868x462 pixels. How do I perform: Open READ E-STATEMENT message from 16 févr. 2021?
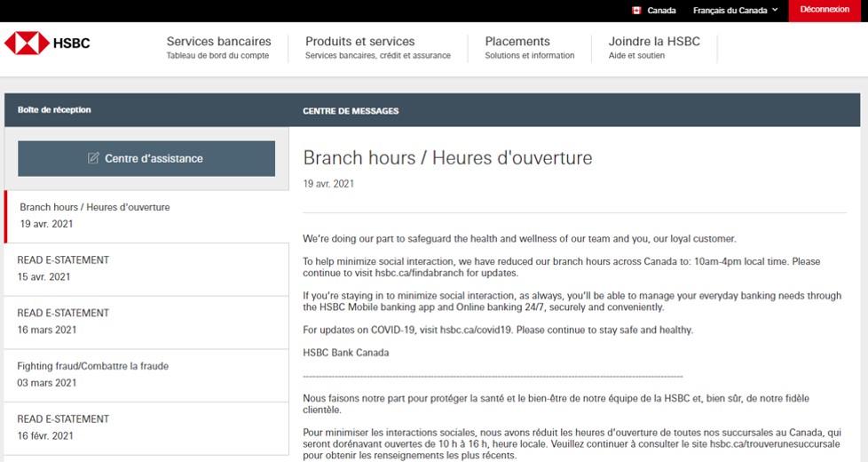(146, 428)
